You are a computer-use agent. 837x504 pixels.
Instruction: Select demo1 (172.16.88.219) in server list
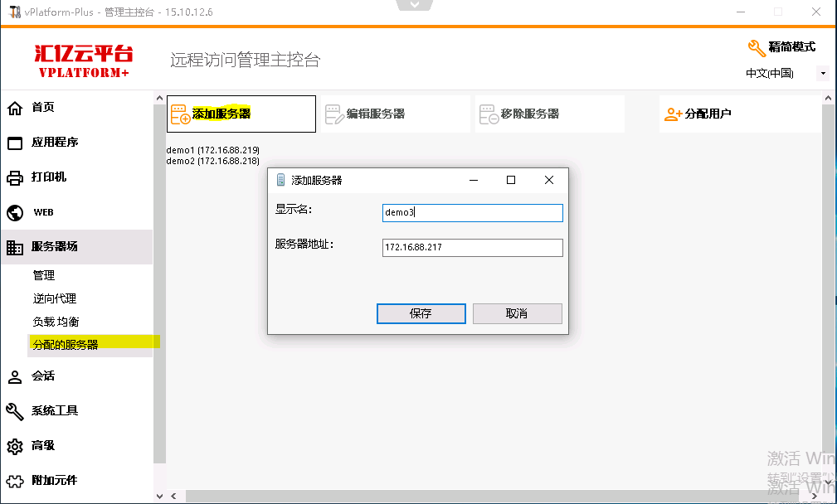(213, 150)
